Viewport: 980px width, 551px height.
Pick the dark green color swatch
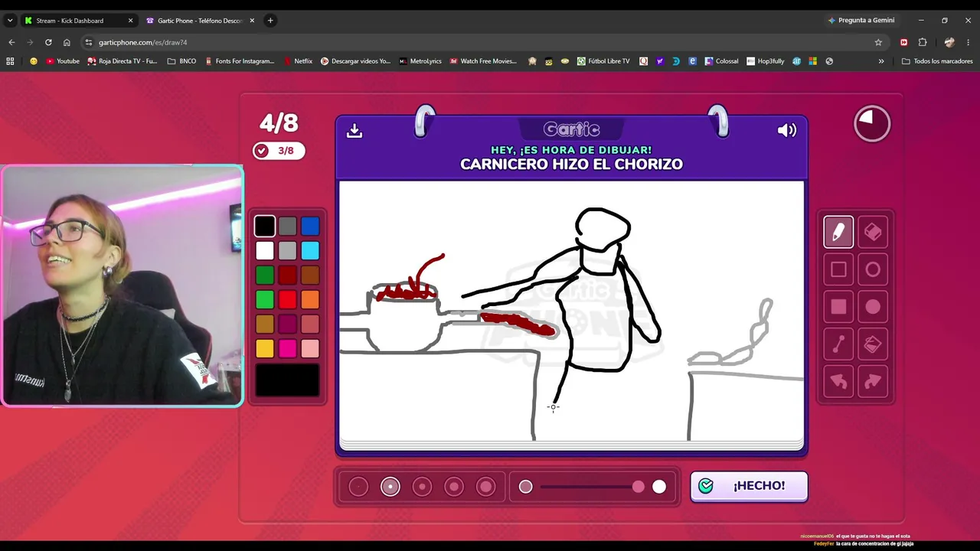265,275
